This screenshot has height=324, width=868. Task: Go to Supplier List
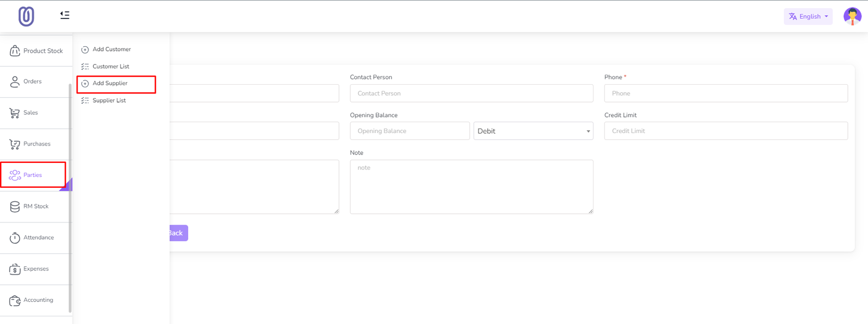tap(109, 100)
